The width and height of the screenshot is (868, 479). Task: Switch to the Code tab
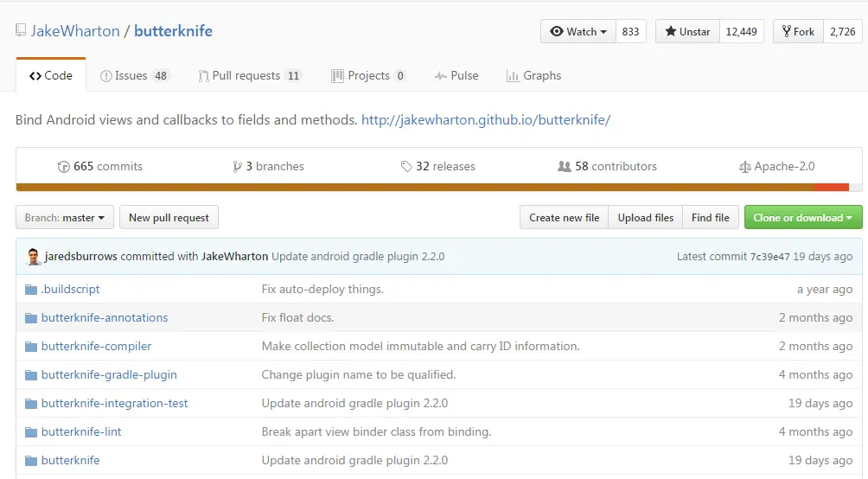pyautogui.click(x=51, y=76)
